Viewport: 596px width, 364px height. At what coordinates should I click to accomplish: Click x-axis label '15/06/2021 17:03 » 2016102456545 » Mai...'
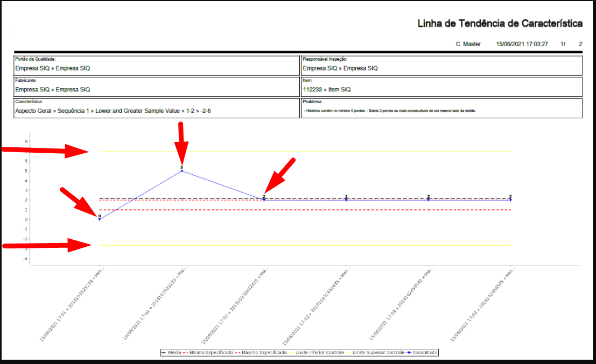pyautogui.click(x=401, y=304)
